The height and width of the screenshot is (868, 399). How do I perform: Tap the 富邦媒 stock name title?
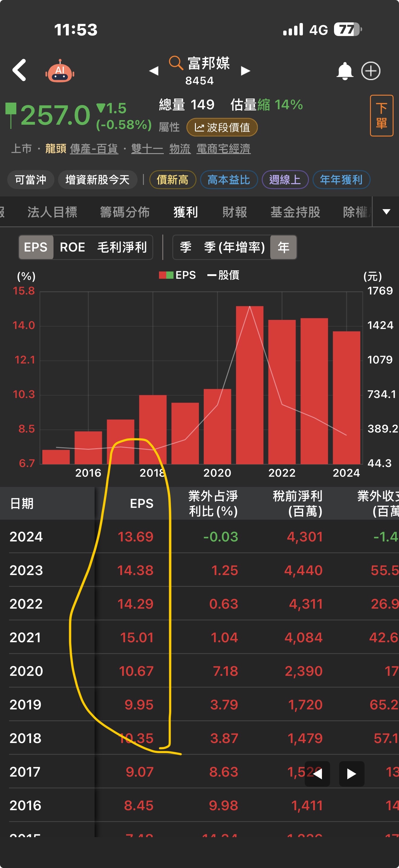click(x=209, y=63)
